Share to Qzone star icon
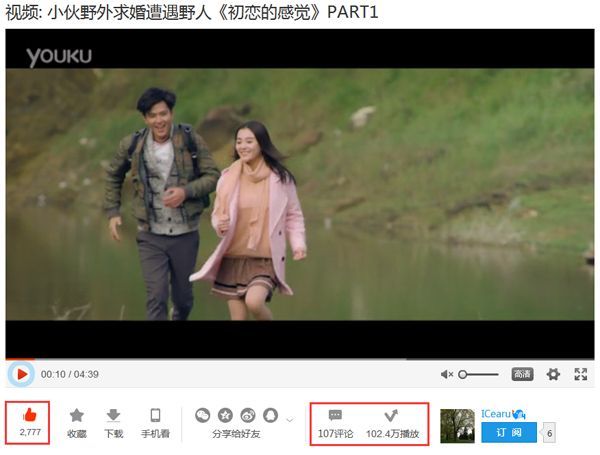Viewport: 600px width, 455px height. [225, 415]
